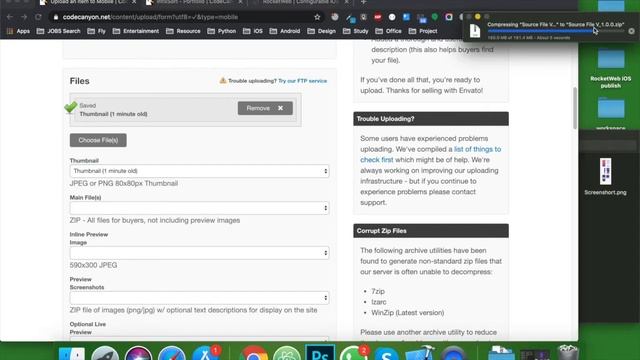
Task: Open the Fly bookmark folder
Action: pos(96,31)
